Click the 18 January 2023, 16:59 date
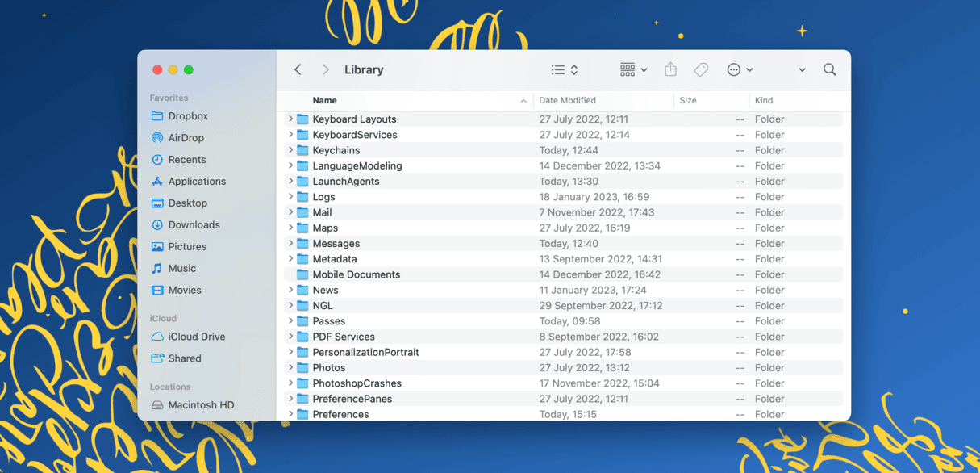Image resolution: width=980 pixels, height=473 pixels. pyautogui.click(x=594, y=197)
